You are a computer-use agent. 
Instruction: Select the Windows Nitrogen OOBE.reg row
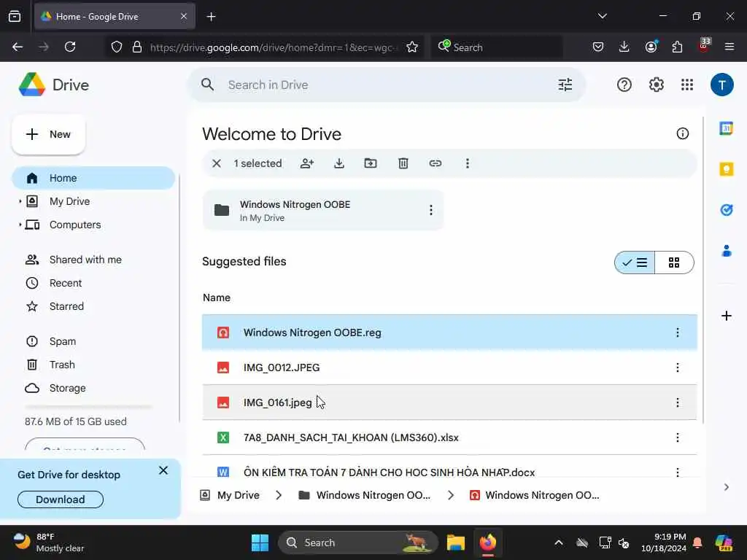click(x=449, y=332)
